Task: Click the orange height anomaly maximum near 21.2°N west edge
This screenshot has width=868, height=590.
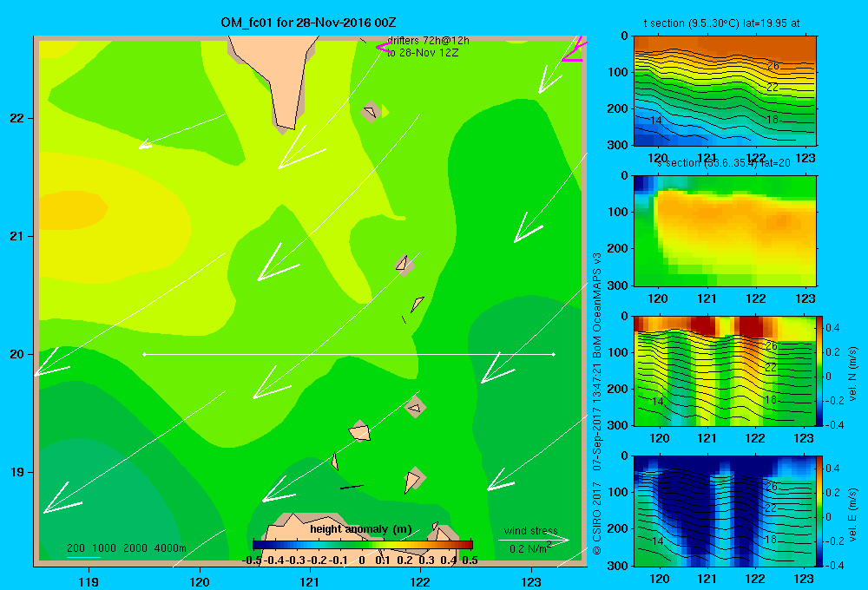Action: [72, 210]
